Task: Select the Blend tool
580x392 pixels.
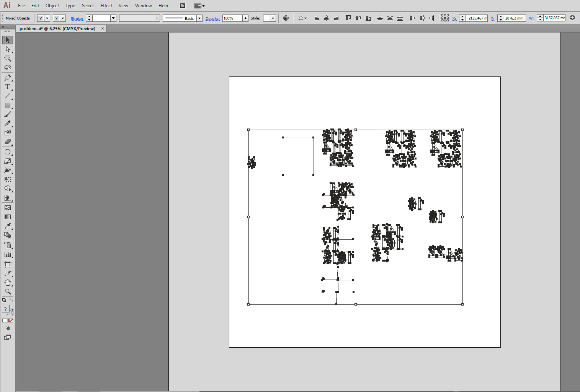Action: pyautogui.click(x=8, y=235)
